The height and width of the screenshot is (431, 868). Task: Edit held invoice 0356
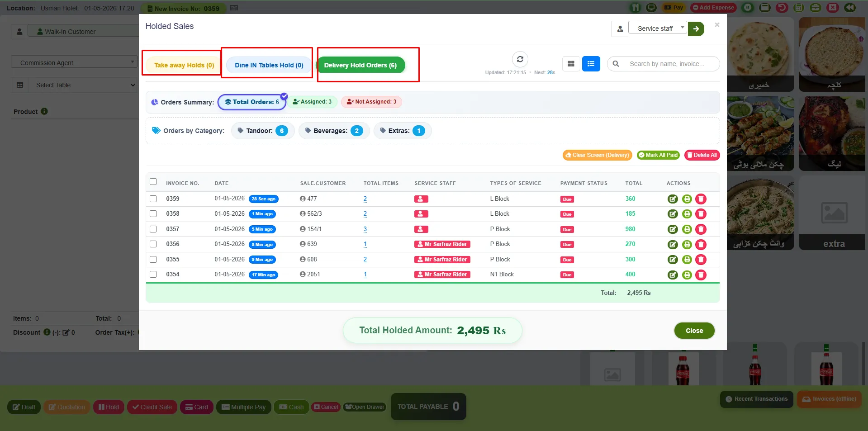(673, 245)
